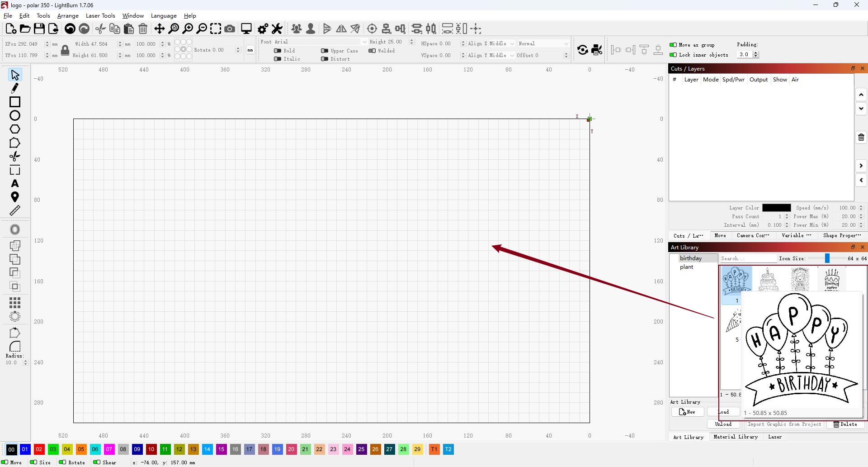Switch to the Camera Control tab
The width and height of the screenshot is (868, 467).
(753, 235)
